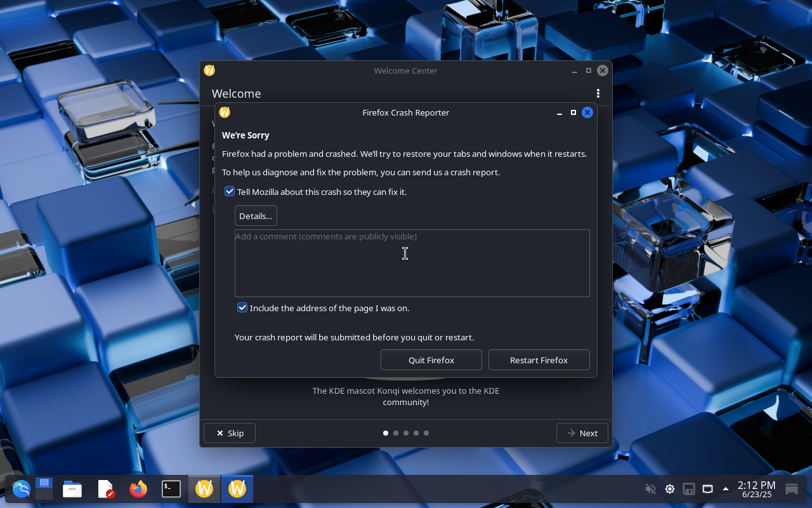Open the text editor icon in taskbar
The height and width of the screenshot is (508, 812).
[x=105, y=489]
